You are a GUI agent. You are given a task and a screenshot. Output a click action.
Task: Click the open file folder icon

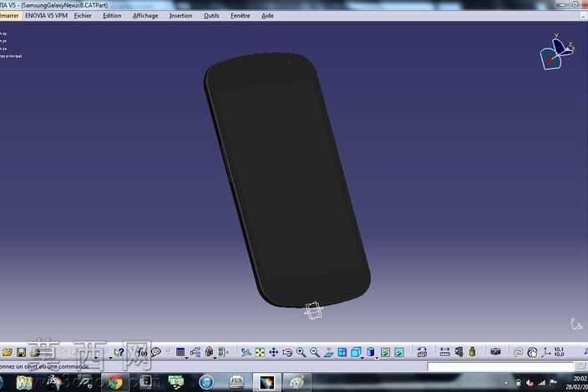click(8, 352)
